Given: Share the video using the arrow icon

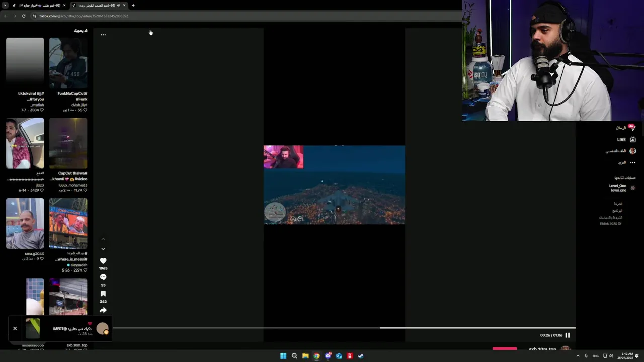Looking at the screenshot, I should (103, 310).
